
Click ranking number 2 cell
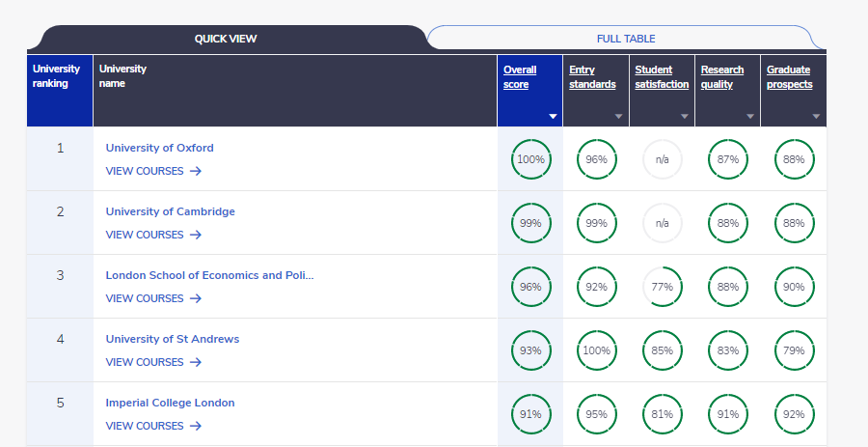click(x=60, y=223)
